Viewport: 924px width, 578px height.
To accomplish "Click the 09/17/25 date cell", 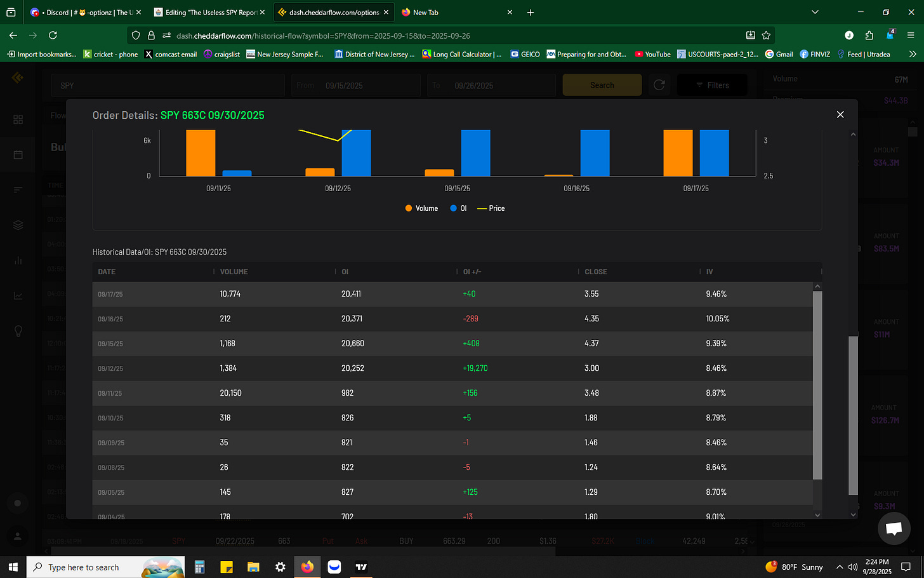I will tap(110, 294).
